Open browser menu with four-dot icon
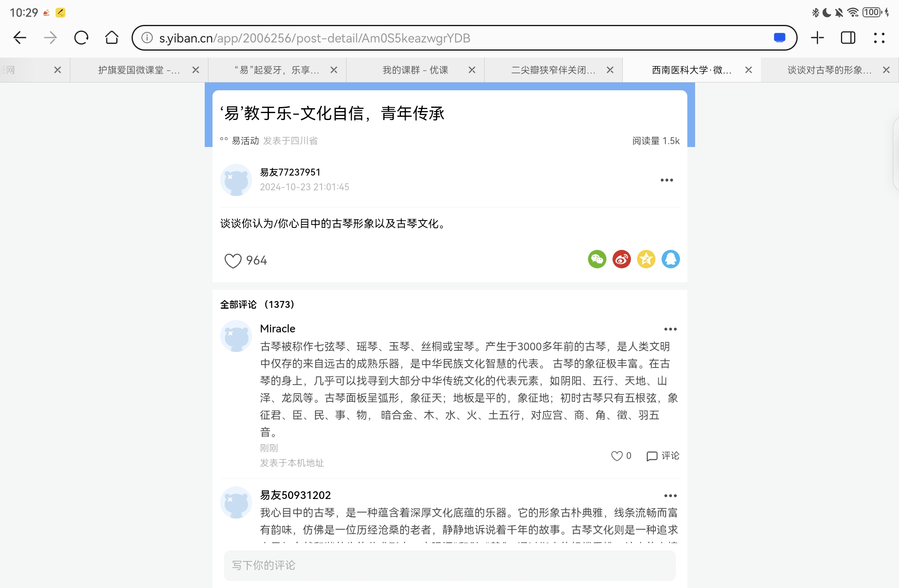 (879, 38)
